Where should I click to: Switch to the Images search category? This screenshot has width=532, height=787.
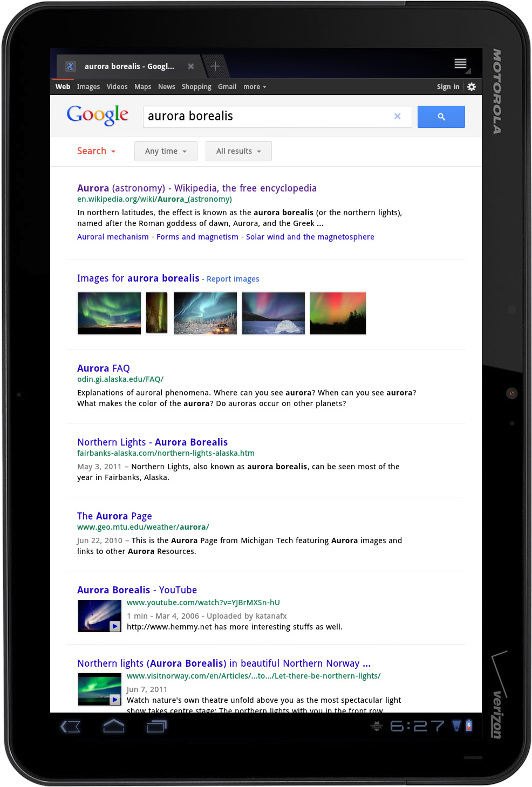click(x=88, y=86)
